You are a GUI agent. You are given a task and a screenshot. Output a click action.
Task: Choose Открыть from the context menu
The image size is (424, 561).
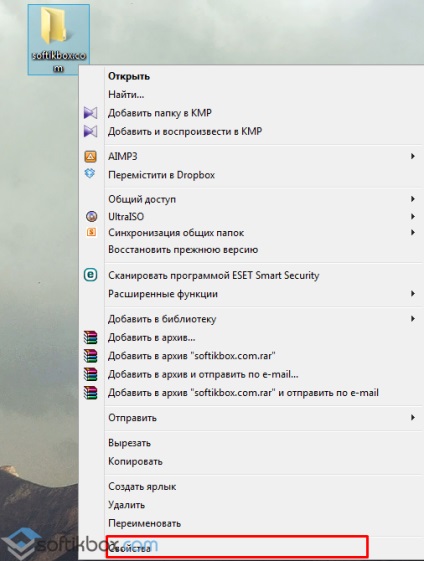129,76
